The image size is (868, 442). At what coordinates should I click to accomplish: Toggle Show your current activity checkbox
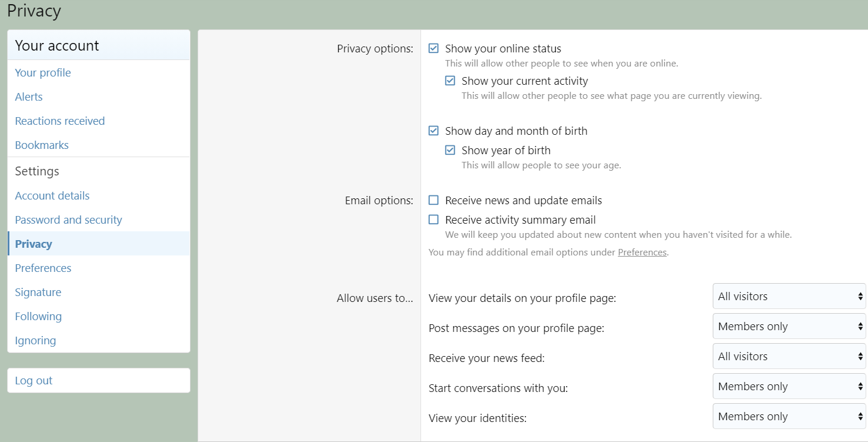pyautogui.click(x=450, y=81)
